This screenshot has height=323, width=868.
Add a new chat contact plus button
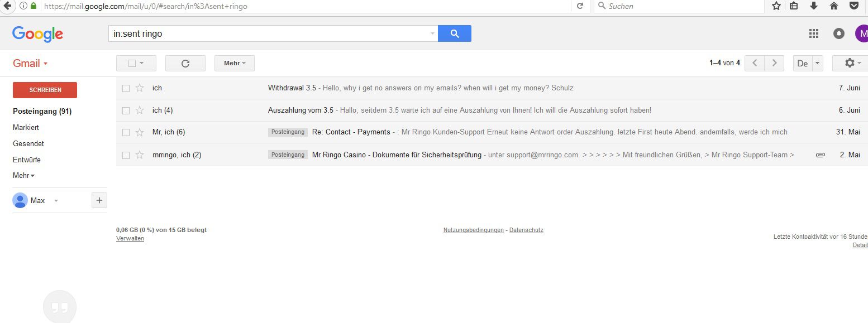(99, 200)
